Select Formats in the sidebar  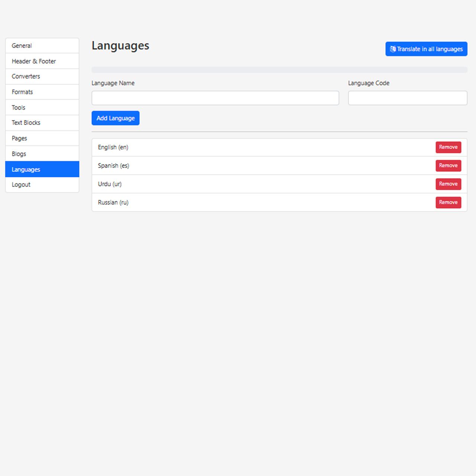[42, 92]
